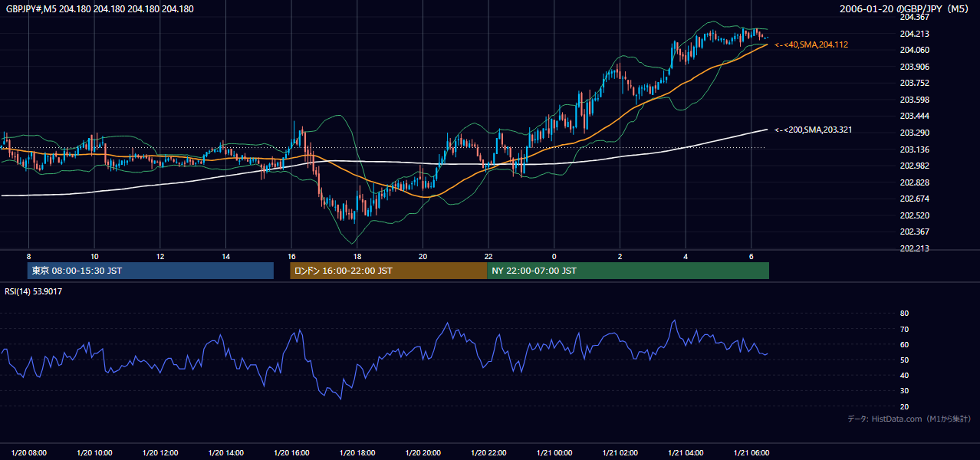Click date label 1/20 14:00 at the bottom
Viewport: 980px width, 460px height.
(226, 453)
